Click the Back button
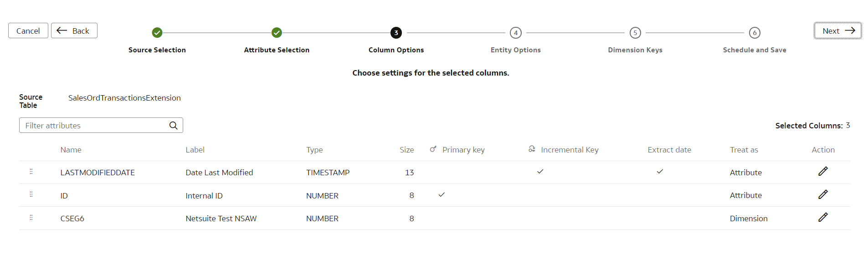 coord(74,30)
